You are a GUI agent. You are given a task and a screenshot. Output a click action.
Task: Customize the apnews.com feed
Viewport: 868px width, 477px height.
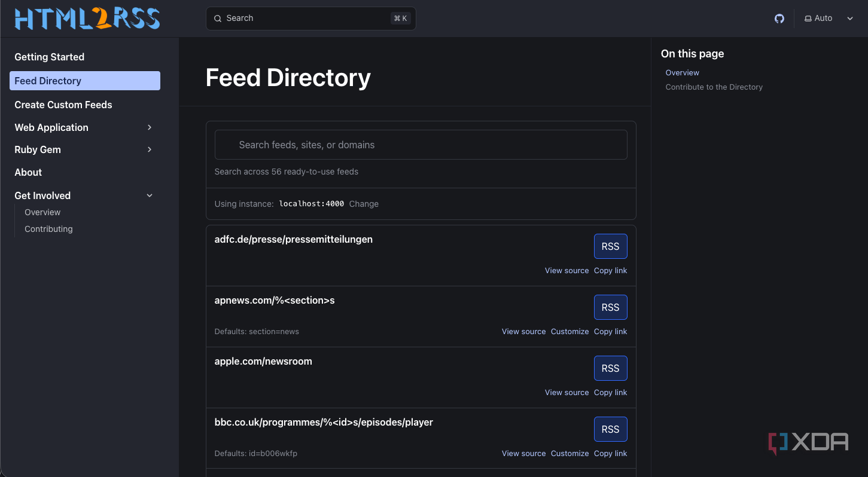coord(569,332)
